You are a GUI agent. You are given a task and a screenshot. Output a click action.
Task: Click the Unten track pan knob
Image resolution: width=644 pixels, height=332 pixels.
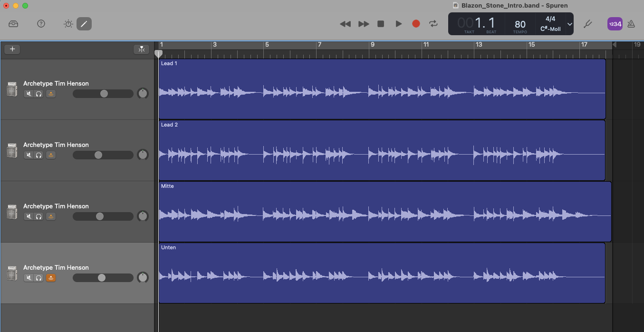click(143, 277)
